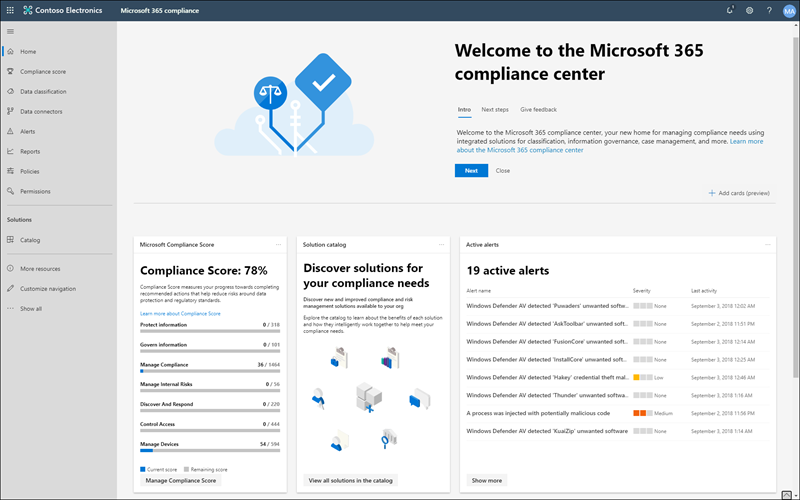Click the Catalog grid icon

(x=10, y=240)
